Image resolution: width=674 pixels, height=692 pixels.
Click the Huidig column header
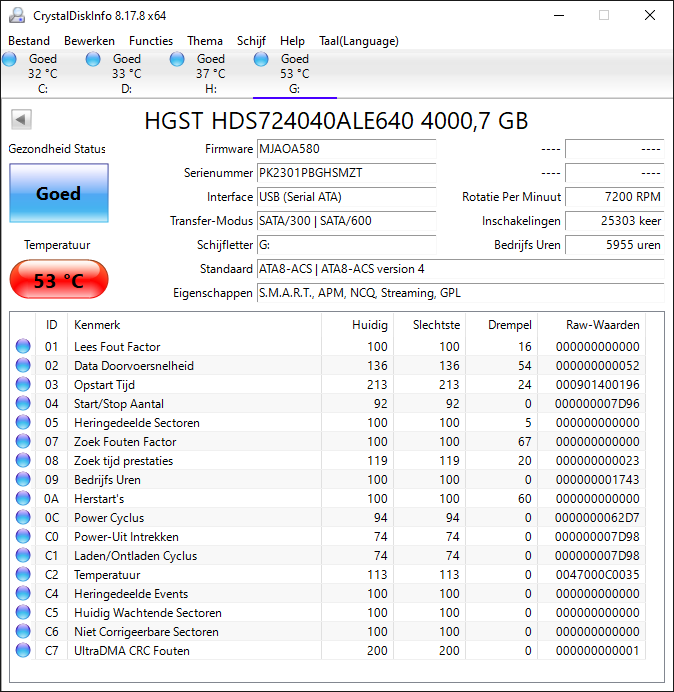(358, 325)
